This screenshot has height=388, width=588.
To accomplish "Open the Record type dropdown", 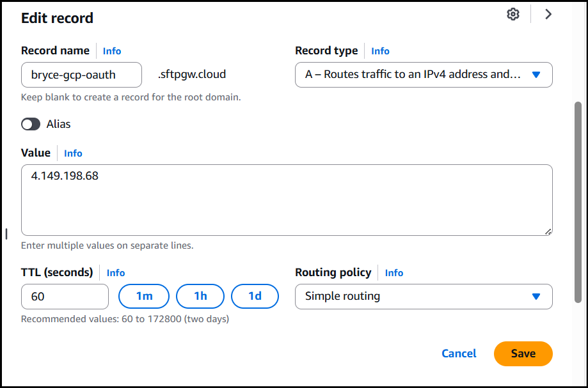I will click(x=424, y=75).
